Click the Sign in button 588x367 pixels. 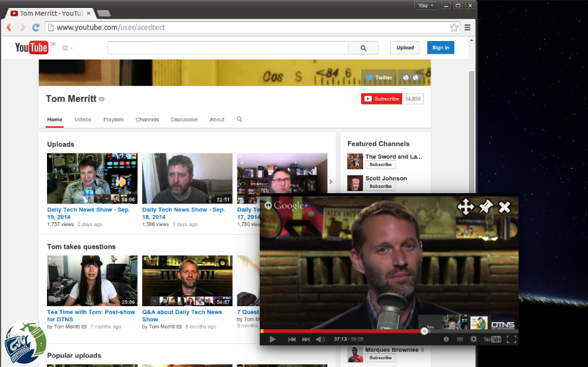441,48
